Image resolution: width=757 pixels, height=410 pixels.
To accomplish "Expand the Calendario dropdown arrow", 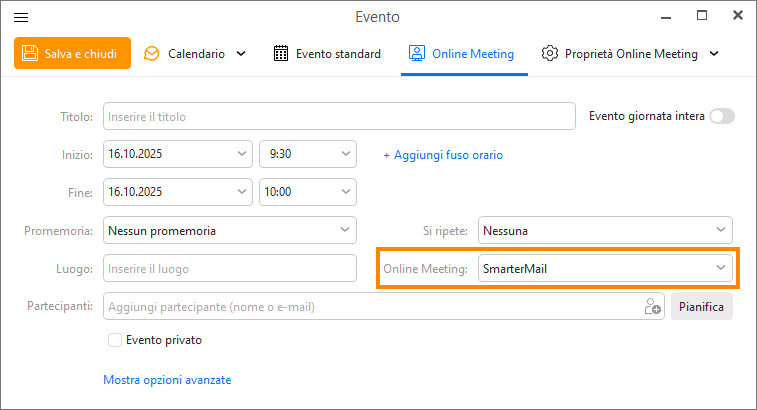I will coord(240,53).
